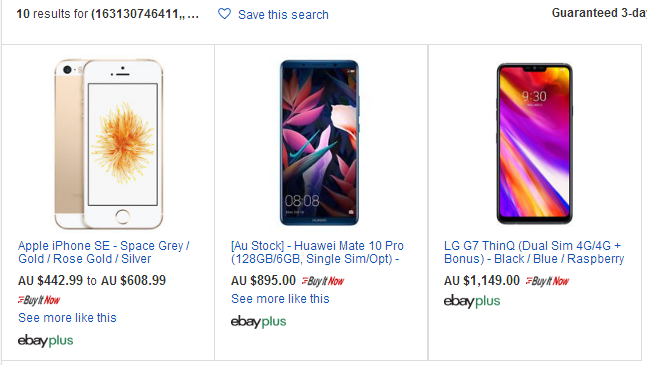
Task: Click Buy It Now icon next to AU $895.00
Action: pyautogui.click(x=323, y=281)
